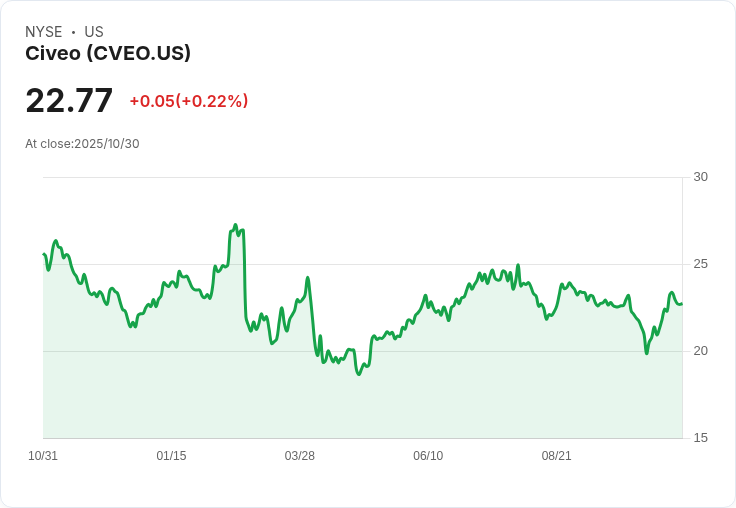Click the 01/15 date on x-axis
Viewport: 736px width, 508px height.
[x=171, y=456]
